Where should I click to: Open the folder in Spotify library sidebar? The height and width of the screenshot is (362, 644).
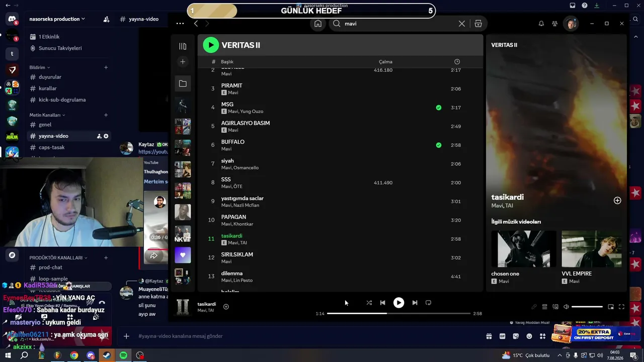(x=183, y=83)
